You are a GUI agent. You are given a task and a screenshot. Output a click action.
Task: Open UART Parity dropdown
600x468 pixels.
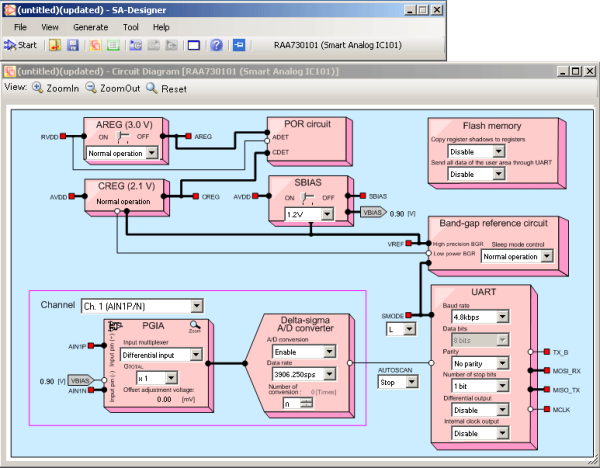point(480,363)
